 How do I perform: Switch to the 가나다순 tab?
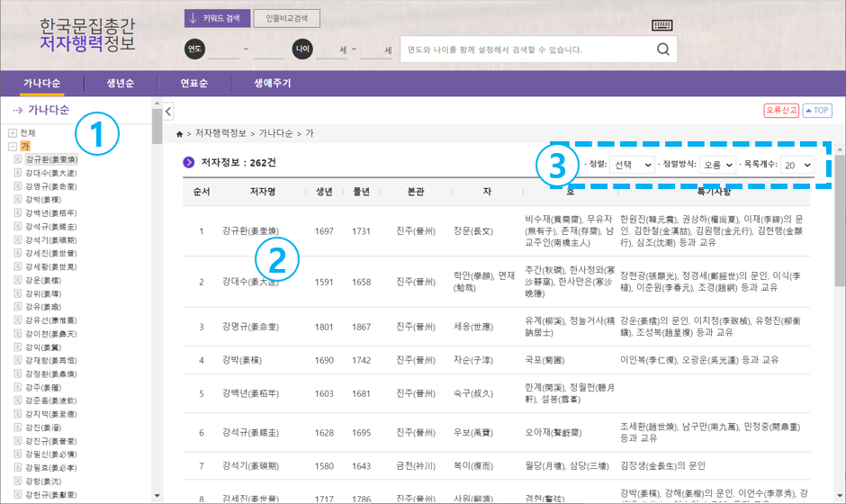click(42, 83)
